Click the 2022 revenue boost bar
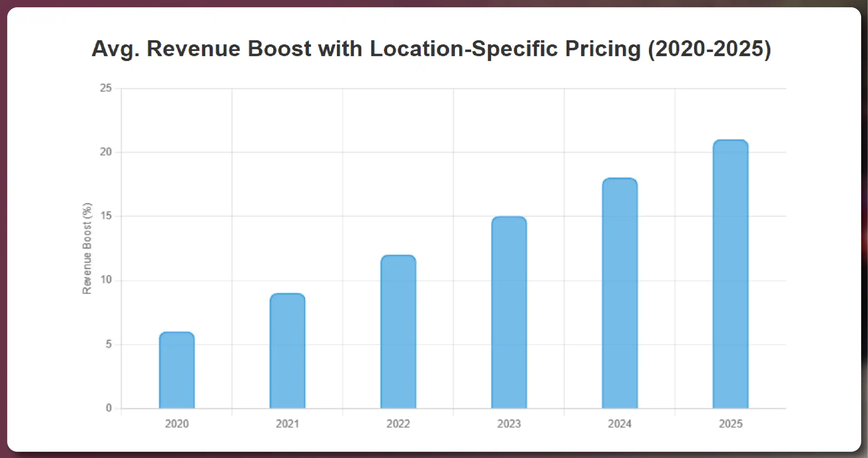 [x=398, y=331]
